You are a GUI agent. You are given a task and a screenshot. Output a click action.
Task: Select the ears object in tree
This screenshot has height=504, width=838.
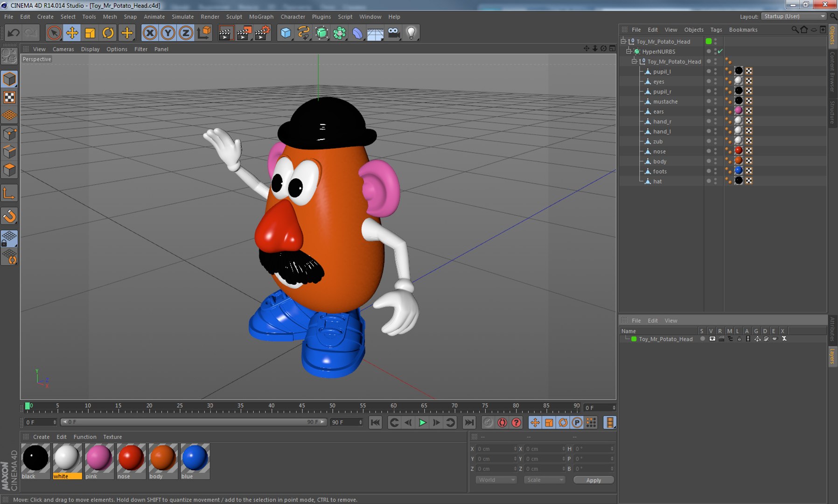(x=658, y=112)
